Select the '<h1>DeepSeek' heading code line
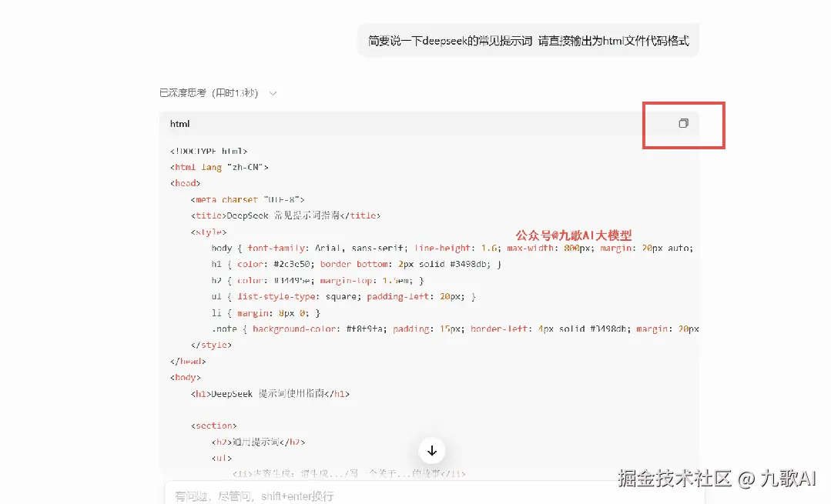This screenshot has height=504, width=831. tap(270, 394)
